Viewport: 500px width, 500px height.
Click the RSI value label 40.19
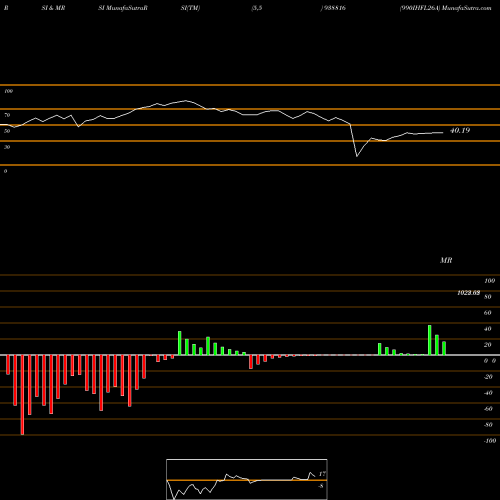(460, 130)
